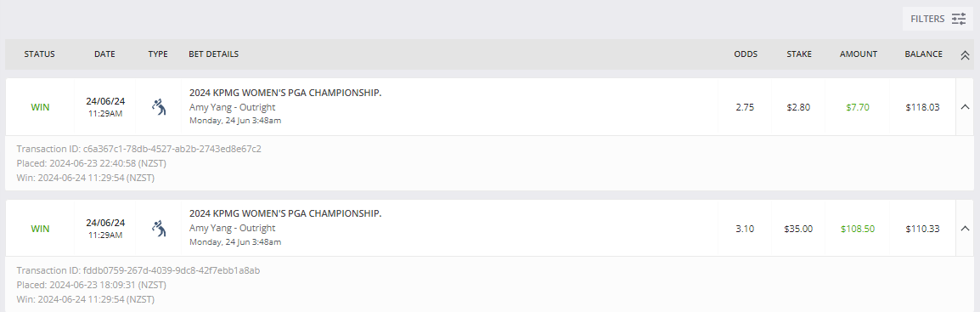
Task: Collapse all rows with double chevron icon
Action: coord(965,55)
